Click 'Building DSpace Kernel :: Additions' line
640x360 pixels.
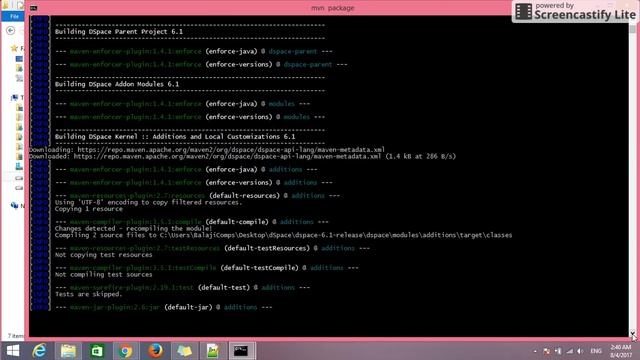175,136
